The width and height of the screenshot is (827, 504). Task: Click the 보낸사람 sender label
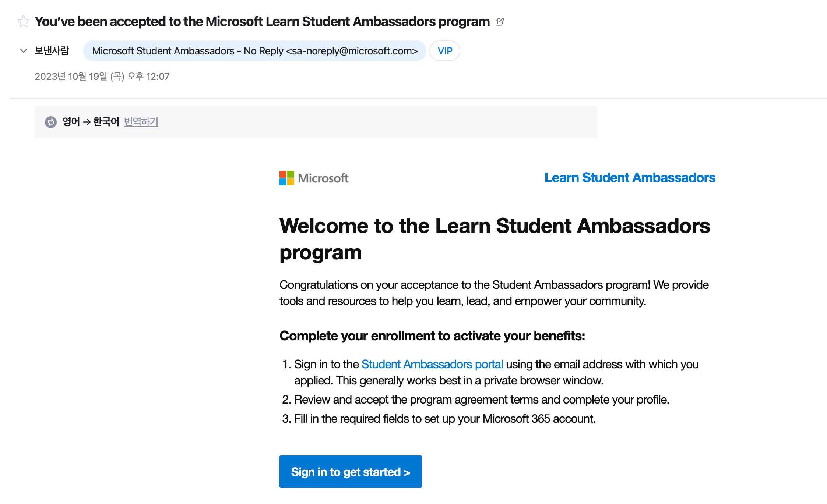[52, 51]
